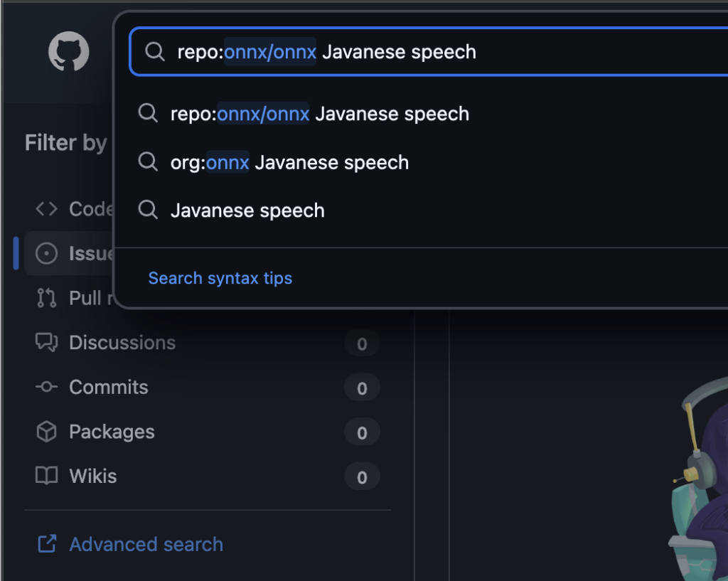Click the external-link icon beside Advanced search
The image size is (728, 581).
47,545
